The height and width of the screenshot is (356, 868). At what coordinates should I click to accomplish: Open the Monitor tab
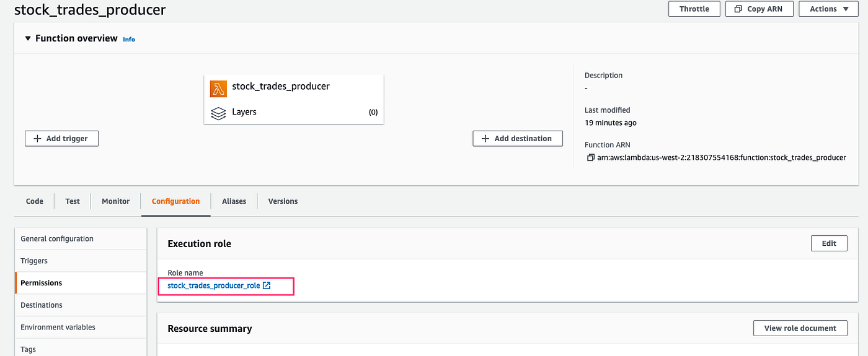116,201
